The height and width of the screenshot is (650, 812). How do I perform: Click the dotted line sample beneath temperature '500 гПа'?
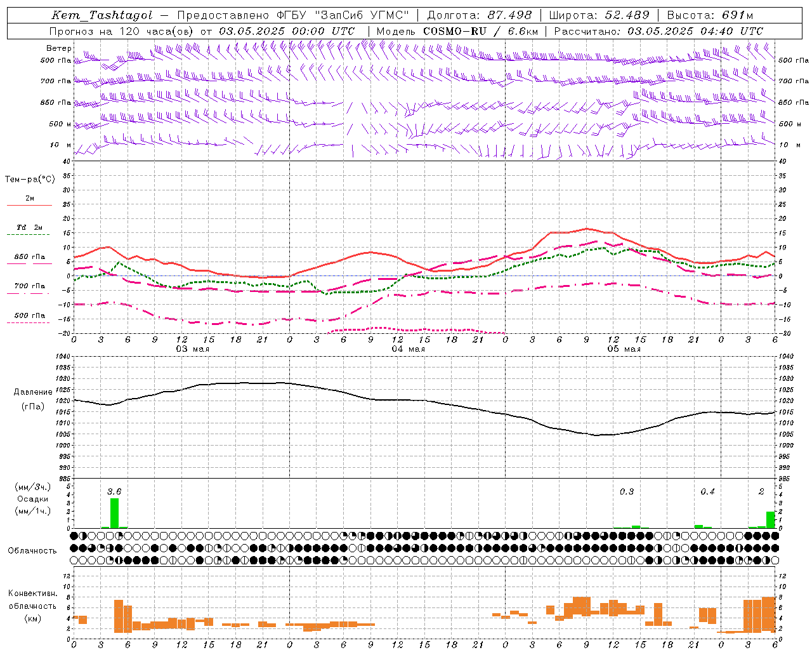pyautogui.click(x=28, y=322)
